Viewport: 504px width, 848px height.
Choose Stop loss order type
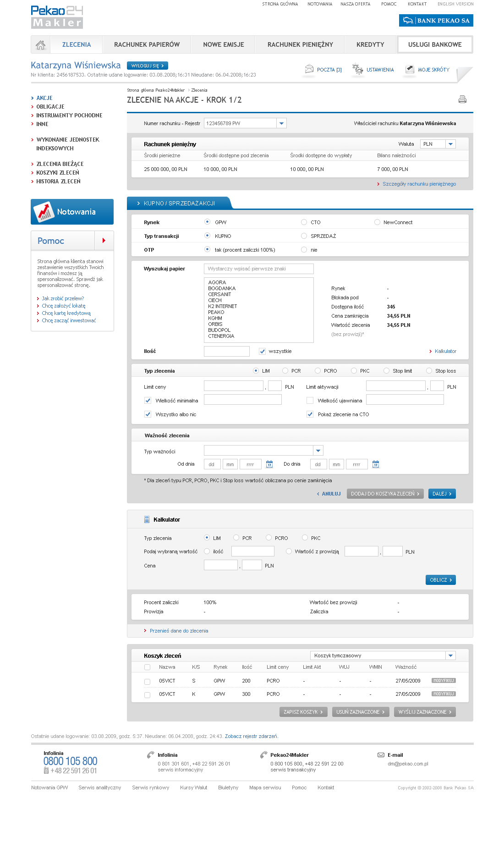point(429,371)
